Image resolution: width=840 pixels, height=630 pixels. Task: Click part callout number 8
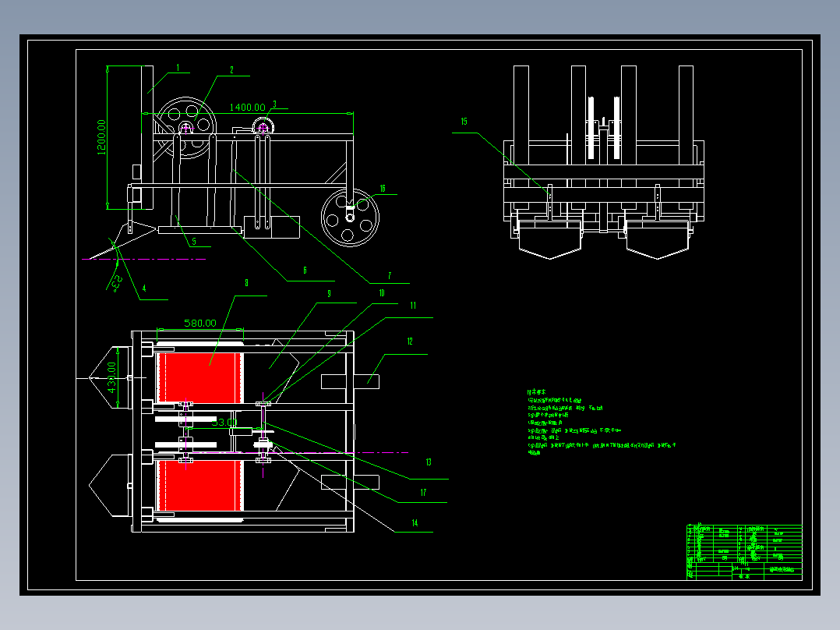[246, 282]
